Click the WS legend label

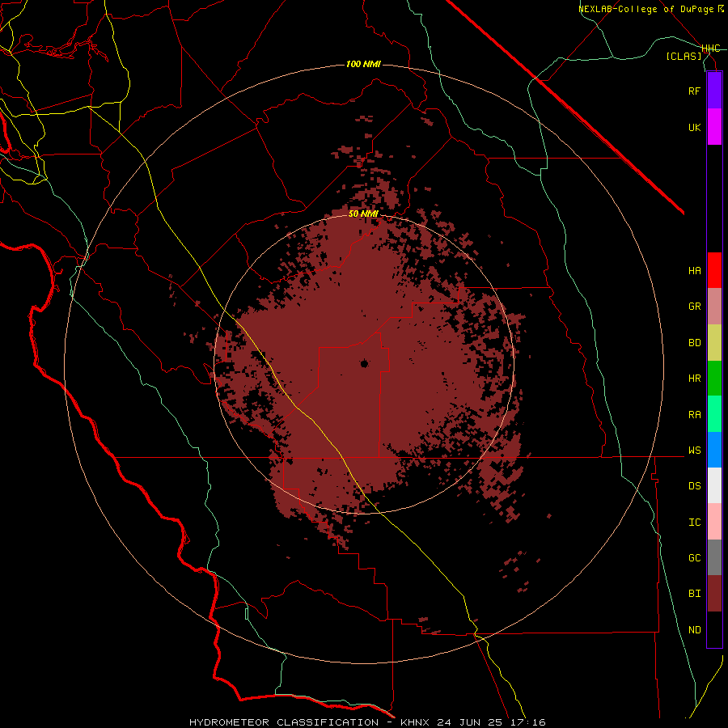[694, 450]
